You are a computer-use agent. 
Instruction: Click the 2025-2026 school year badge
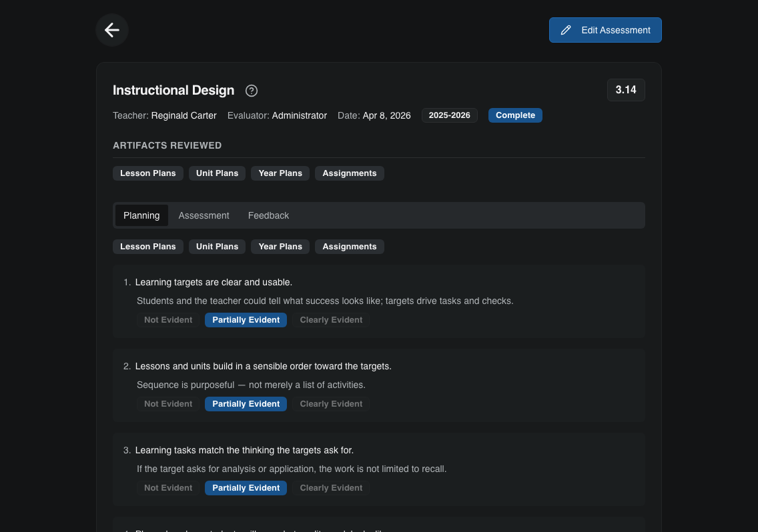tap(450, 115)
